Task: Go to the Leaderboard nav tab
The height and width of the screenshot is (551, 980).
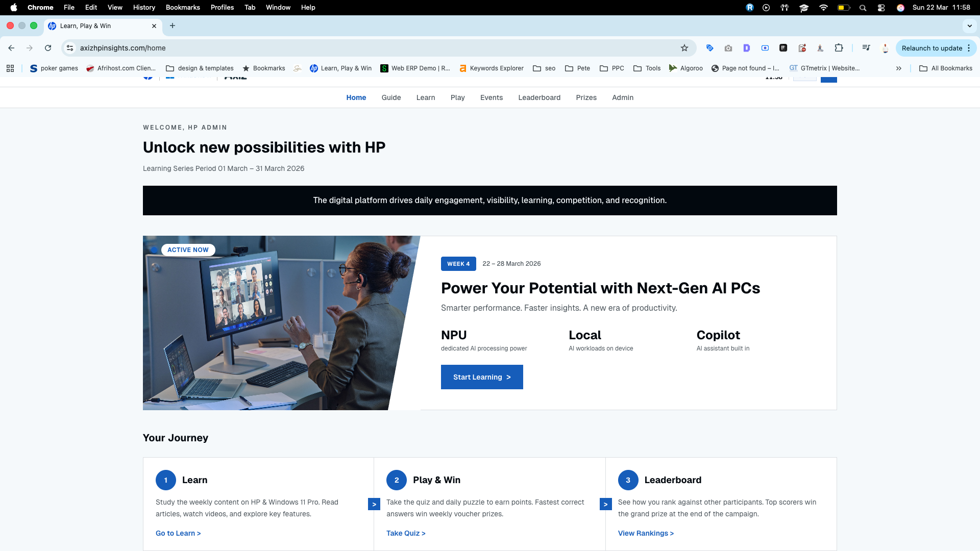Action: point(539,97)
